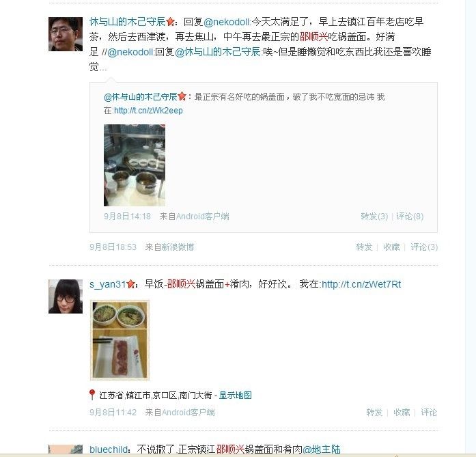Viewport: 476px width, 457px height.
Task: Click the verified badge in the quoted post
Action: (x=182, y=96)
